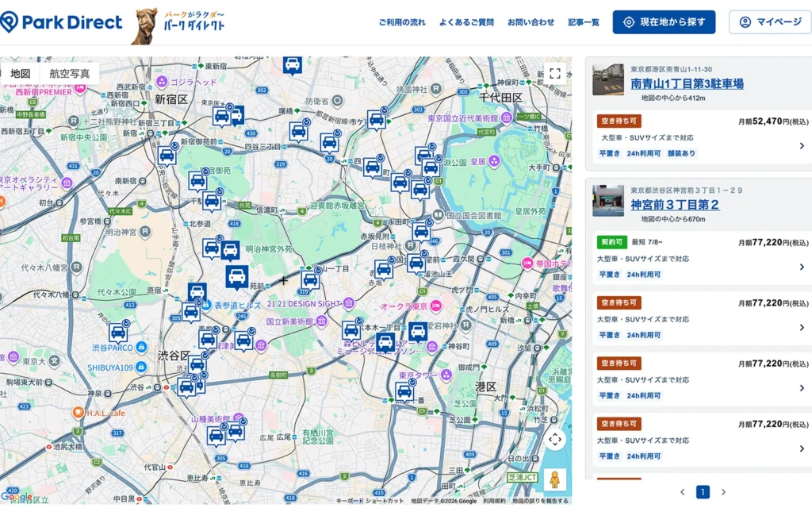The height and width of the screenshot is (508, 812).
Task: Click the 新宿区 map label
Action: pyautogui.click(x=171, y=99)
